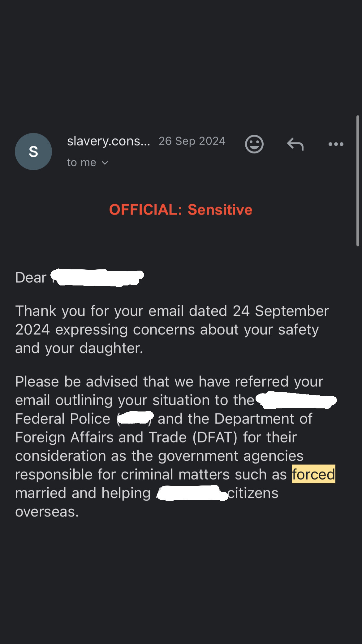The image size is (362, 644).
Task: Open sender name "slavery.cons..."
Action: [108, 141]
